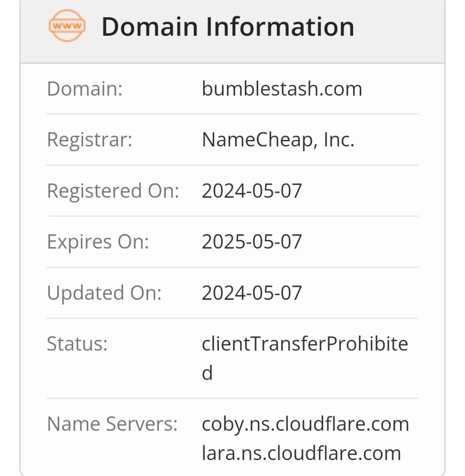Click the 2024-05-07 date beside Registered On

[252, 191]
